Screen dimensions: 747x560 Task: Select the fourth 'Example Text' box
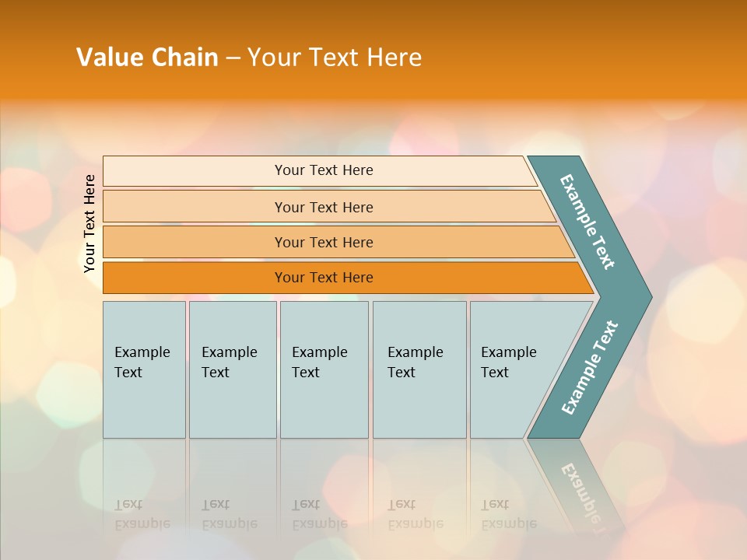point(419,369)
